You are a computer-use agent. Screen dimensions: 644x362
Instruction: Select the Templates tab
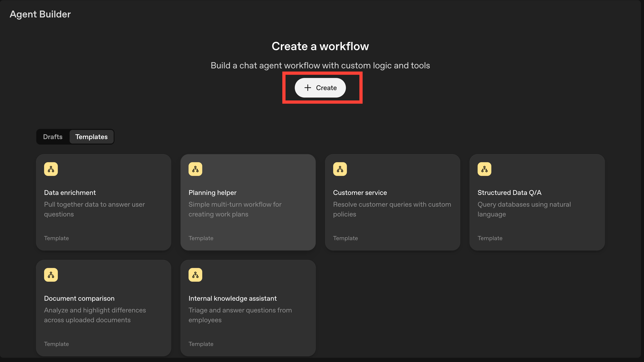[x=91, y=137]
